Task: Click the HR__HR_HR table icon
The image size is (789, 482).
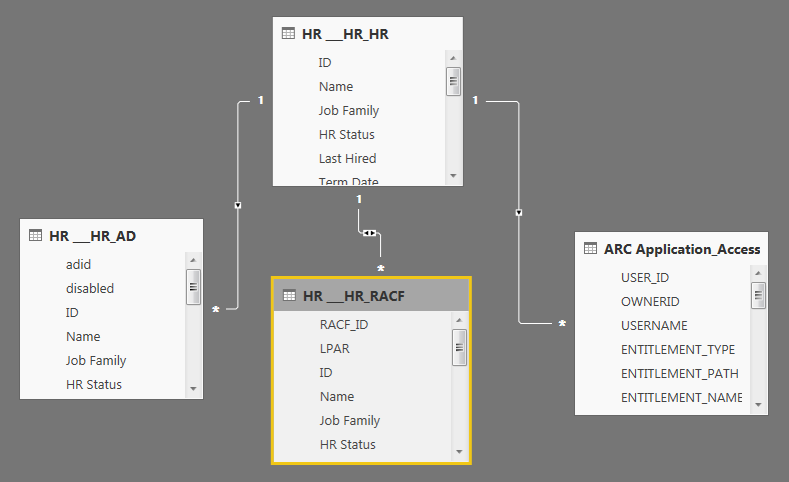Action: (288, 34)
